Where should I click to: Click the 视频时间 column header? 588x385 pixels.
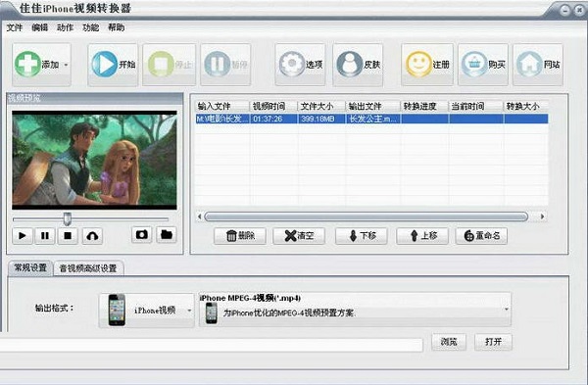click(x=273, y=106)
